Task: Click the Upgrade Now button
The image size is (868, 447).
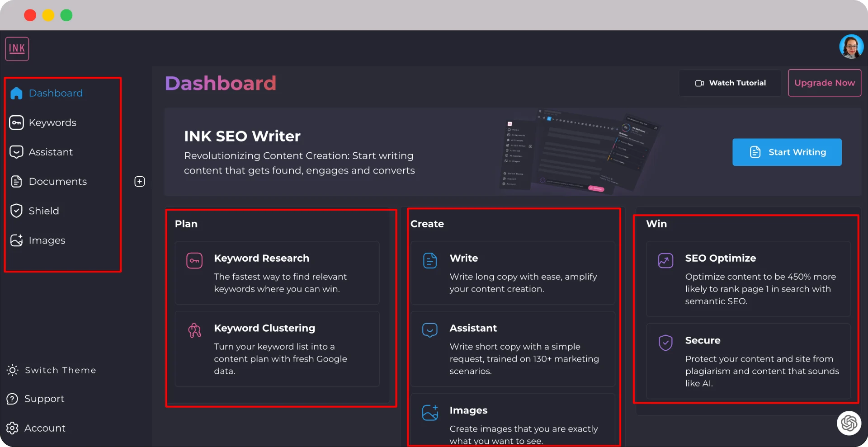Action: [x=825, y=83]
